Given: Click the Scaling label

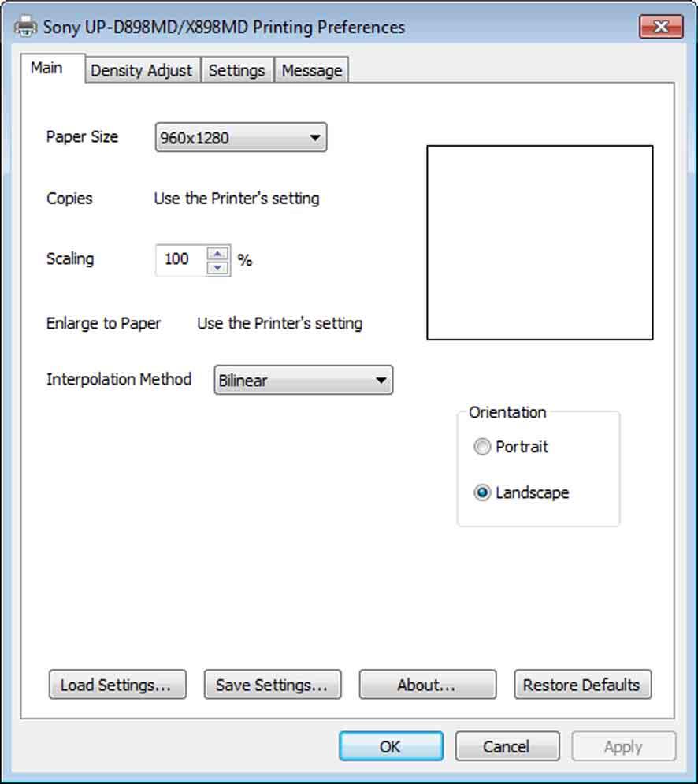Looking at the screenshot, I should tap(70, 259).
